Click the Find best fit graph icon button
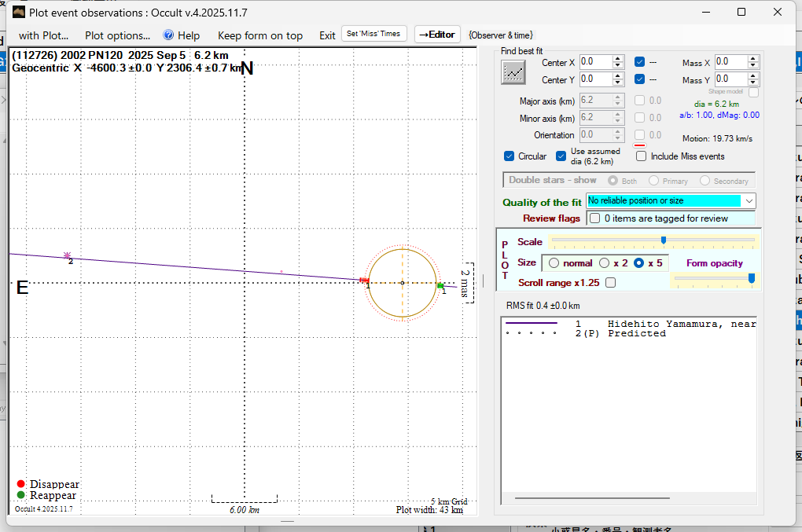 (513, 72)
